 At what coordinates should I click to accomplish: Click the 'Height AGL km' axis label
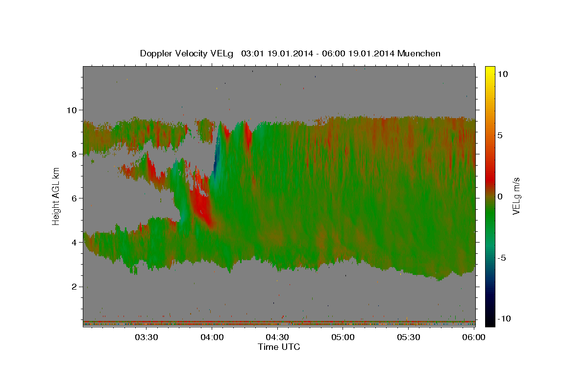point(56,196)
